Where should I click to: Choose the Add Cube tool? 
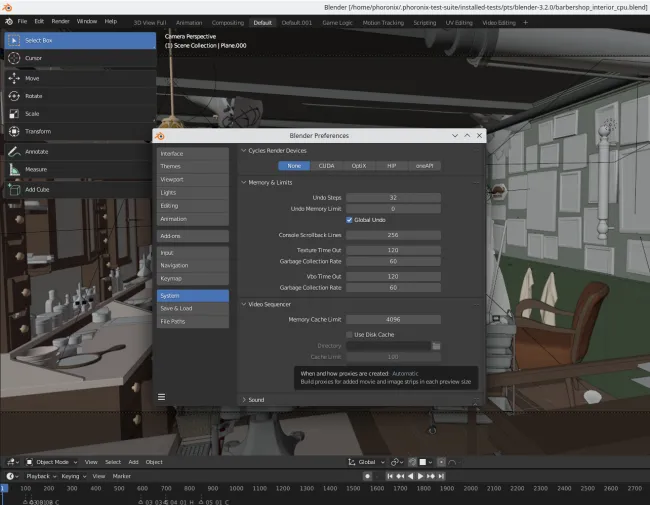(80, 189)
